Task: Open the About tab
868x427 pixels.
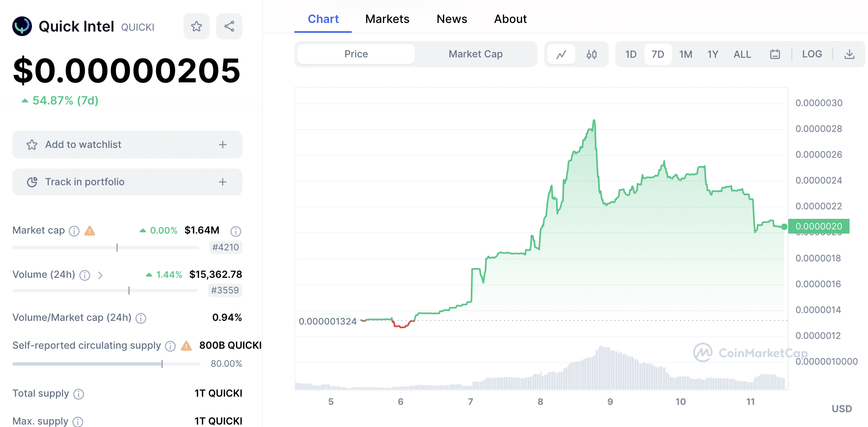Action: point(510,19)
